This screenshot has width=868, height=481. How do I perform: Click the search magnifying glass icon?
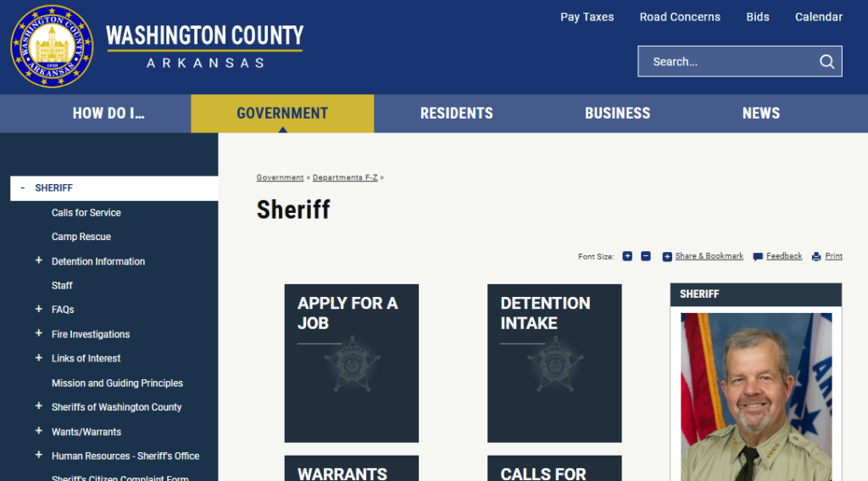click(x=826, y=62)
